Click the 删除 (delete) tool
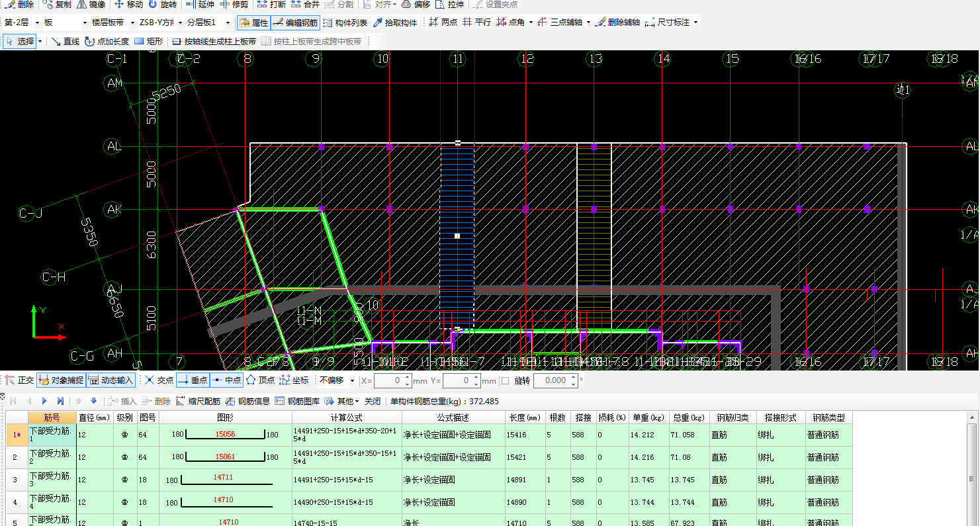Viewport: 980px width, 526px height. (19, 4)
